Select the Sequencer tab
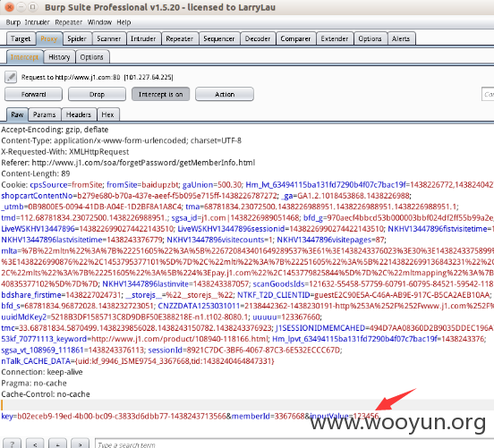The width and height of the screenshot is (494, 448). (219, 38)
